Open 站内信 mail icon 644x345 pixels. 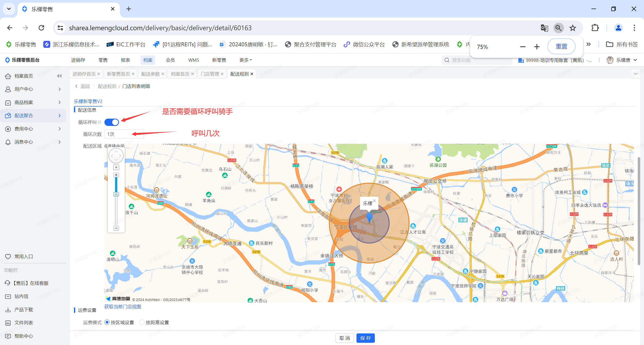pyautogui.click(x=8, y=296)
